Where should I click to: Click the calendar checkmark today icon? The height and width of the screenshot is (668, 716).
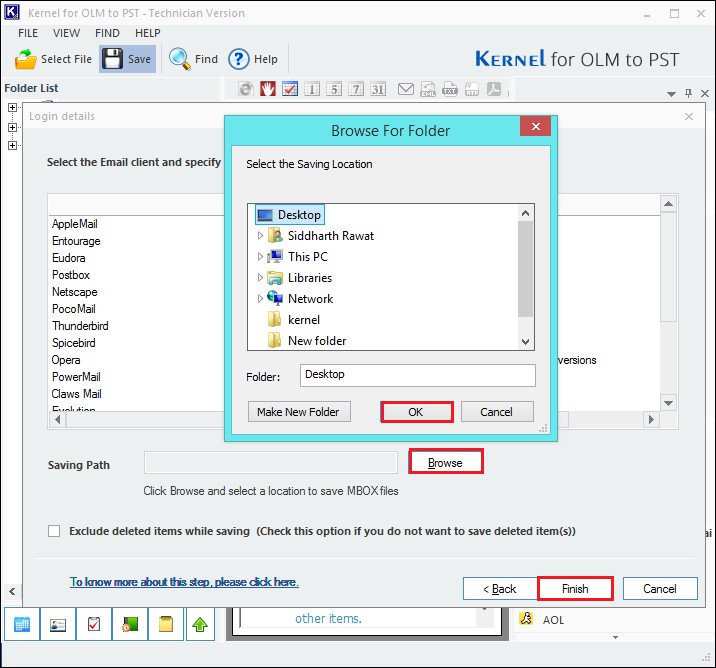290,89
